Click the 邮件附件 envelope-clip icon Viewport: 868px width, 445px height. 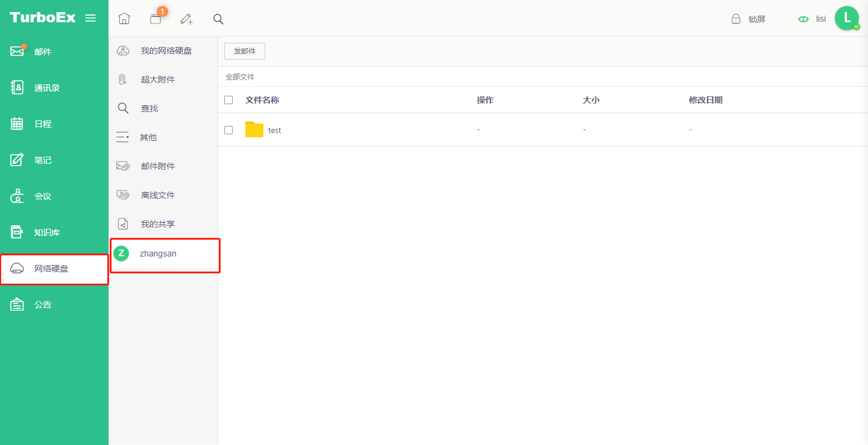click(123, 166)
